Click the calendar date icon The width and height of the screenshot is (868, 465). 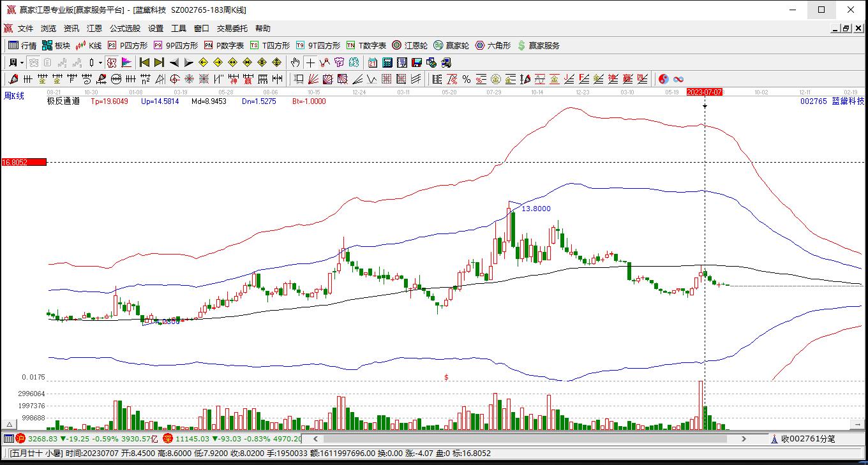[x=373, y=63]
